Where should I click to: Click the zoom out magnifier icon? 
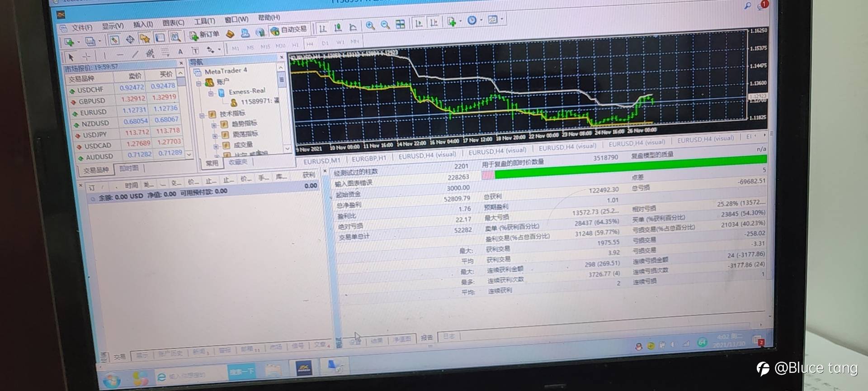click(385, 25)
